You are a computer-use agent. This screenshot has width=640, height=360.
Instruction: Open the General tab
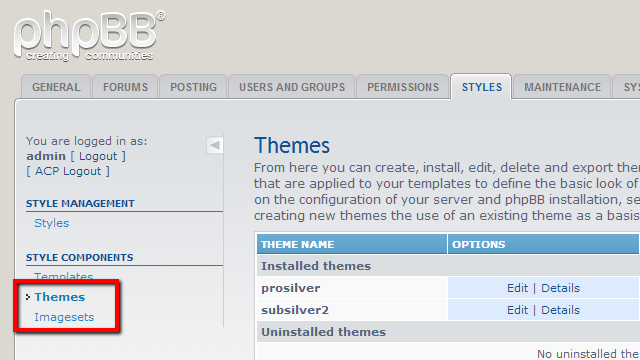click(x=56, y=87)
